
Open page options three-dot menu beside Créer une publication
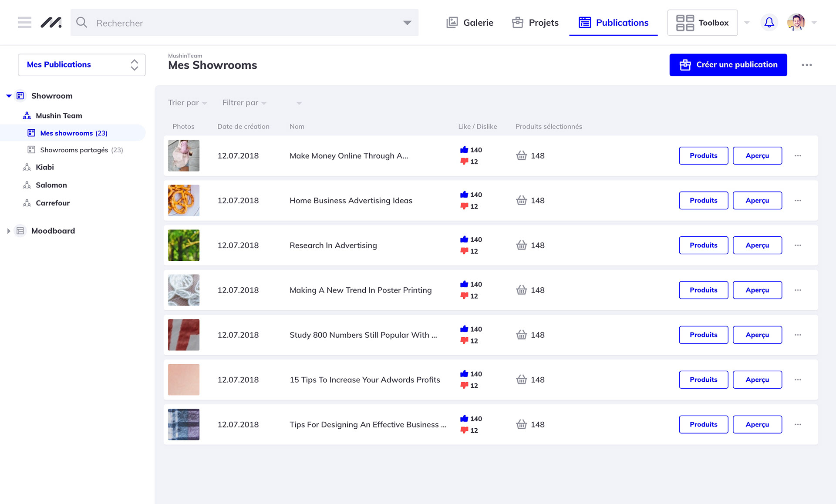click(806, 65)
